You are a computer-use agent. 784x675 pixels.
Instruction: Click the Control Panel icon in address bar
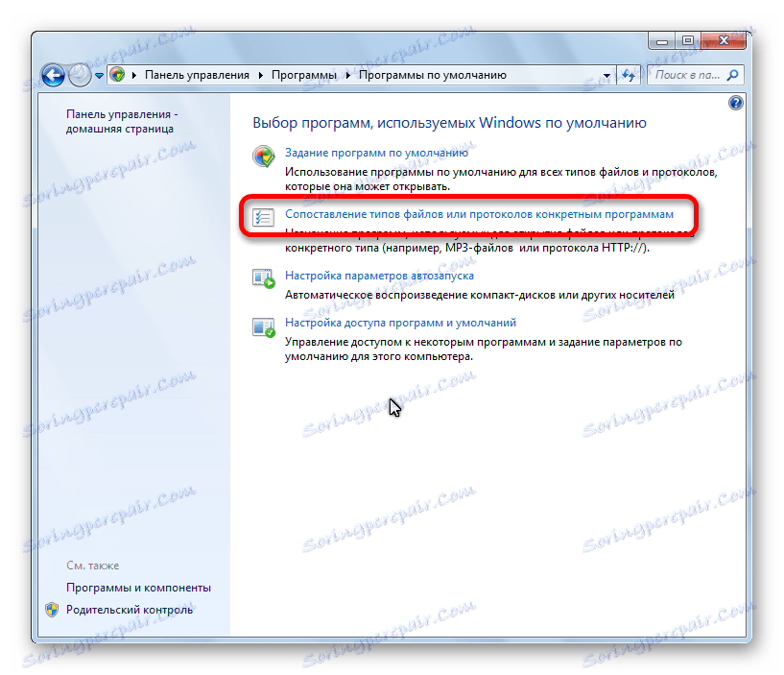[117, 75]
